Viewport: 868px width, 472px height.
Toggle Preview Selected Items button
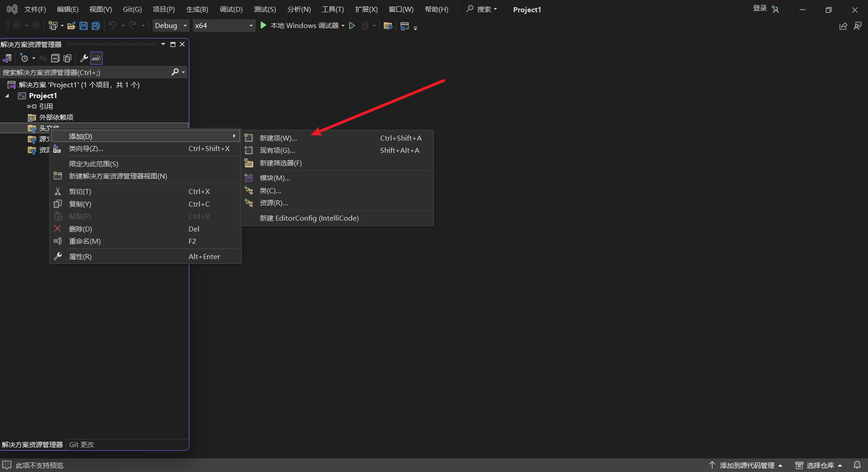point(96,58)
